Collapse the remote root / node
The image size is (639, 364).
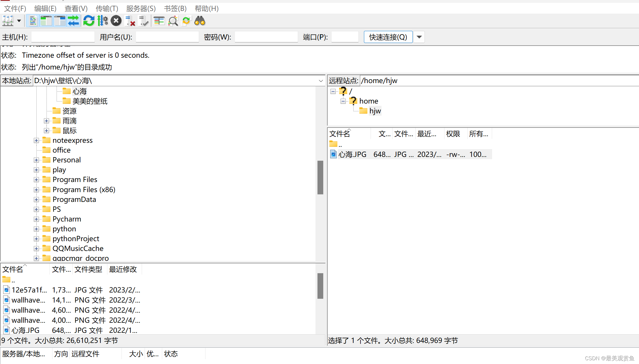[x=333, y=91]
